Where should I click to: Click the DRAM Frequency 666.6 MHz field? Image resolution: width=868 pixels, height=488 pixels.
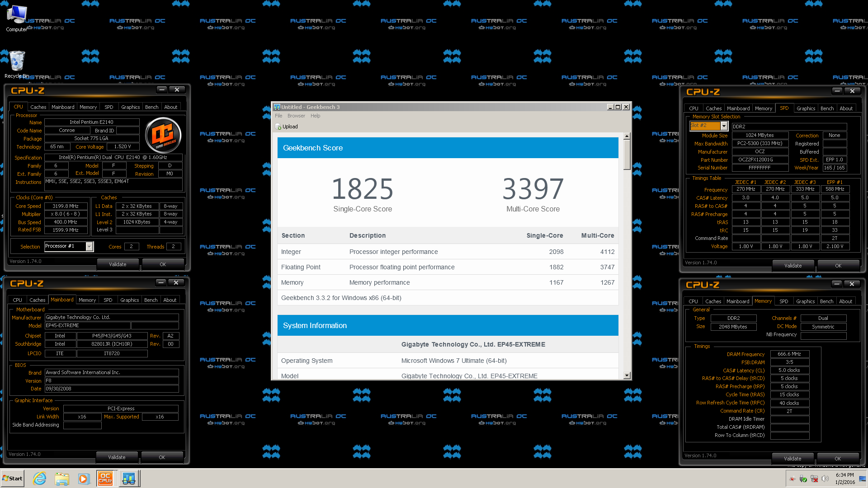pos(789,354)
